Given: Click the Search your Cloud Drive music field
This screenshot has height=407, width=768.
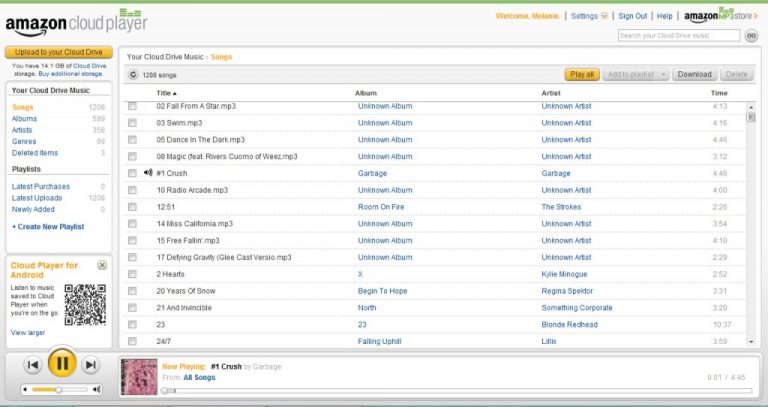Looking at the screenshot, I should coord(679,36).
